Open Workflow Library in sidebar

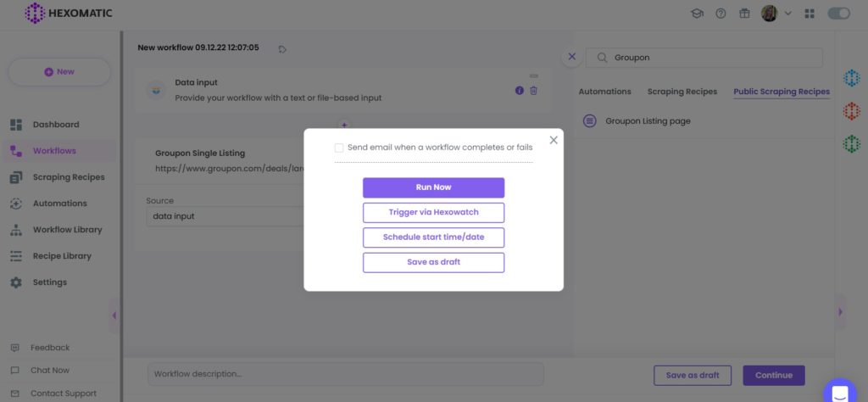point(67,230)
